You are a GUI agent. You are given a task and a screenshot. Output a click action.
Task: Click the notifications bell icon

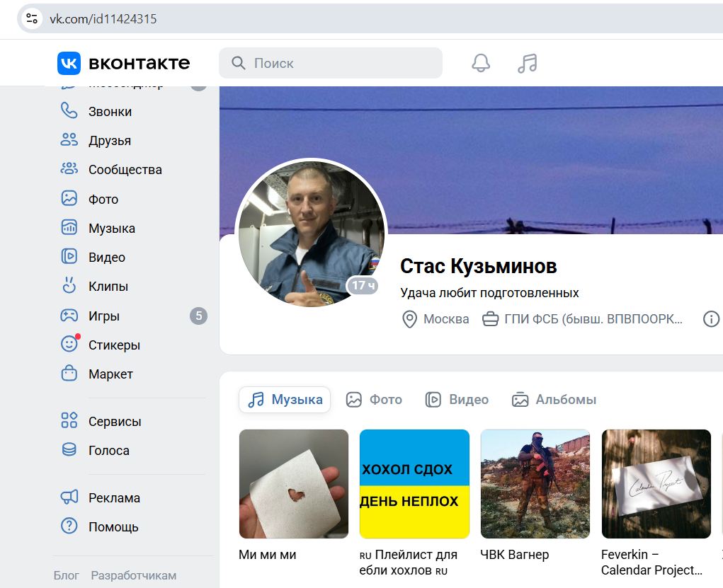click(481, 63)
